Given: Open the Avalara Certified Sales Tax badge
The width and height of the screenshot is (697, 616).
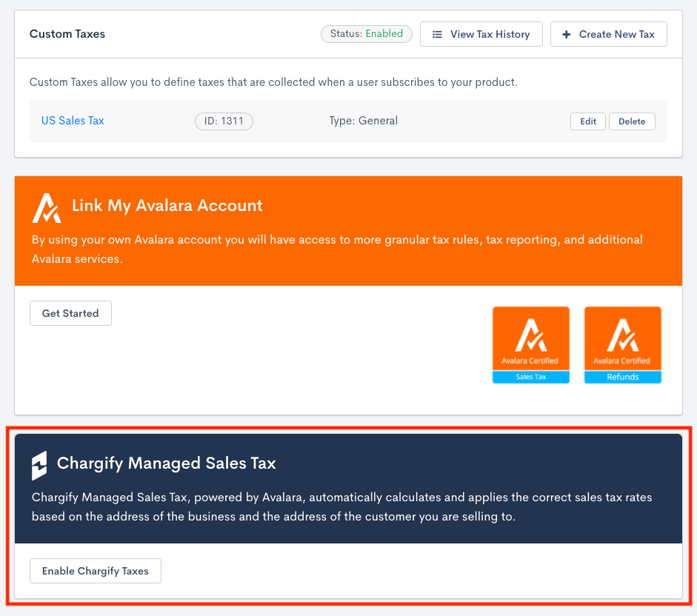Looking at the screenshot, I should click(531, 345).
